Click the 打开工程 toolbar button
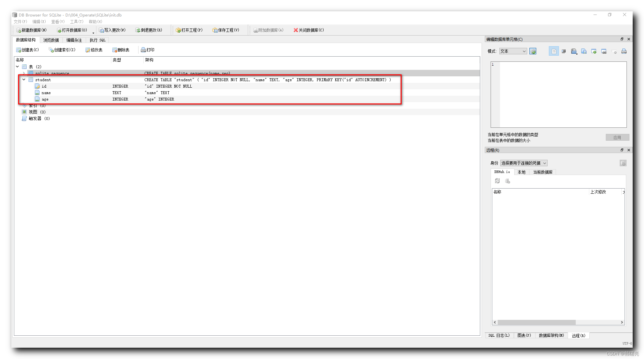Viewport: 644px width, 359px height. click(189, 30)
